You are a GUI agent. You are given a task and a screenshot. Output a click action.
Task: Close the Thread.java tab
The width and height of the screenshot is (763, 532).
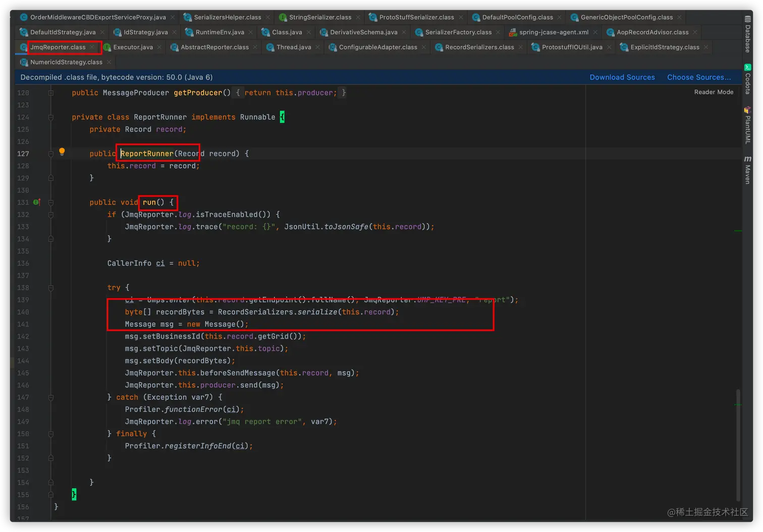[317, 47]
